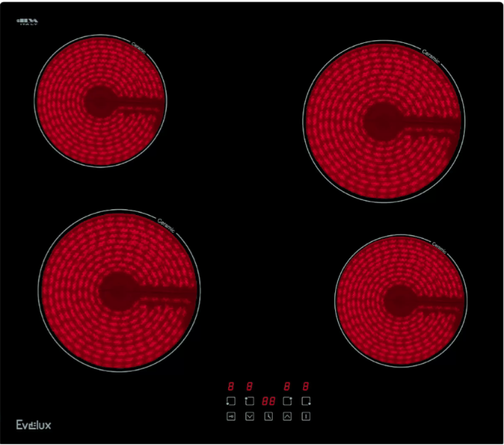Tap the up arrow to increase heat
Screen dimensions: 504x445
pos(287,417)
